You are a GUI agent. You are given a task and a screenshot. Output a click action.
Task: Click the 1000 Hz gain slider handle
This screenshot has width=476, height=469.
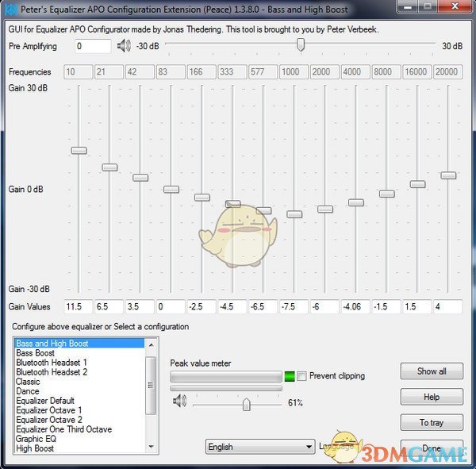coord(294,214)
